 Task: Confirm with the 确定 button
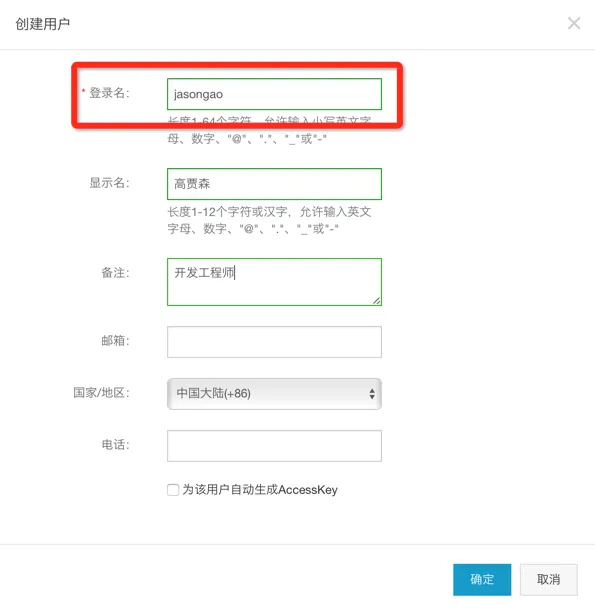[x=482, y=579]
